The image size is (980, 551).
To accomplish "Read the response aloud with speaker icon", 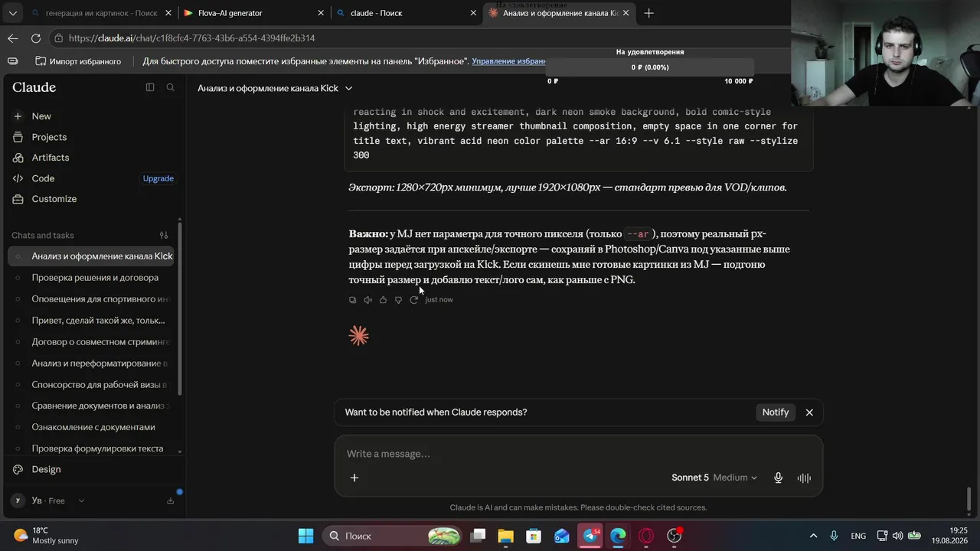I will (x=367, y=300).
